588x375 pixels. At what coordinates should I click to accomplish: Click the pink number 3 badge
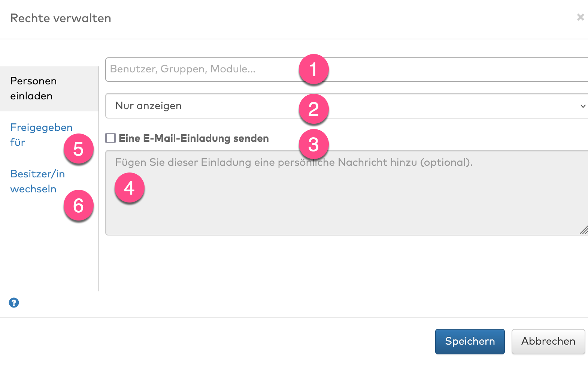tap(313, 145)
